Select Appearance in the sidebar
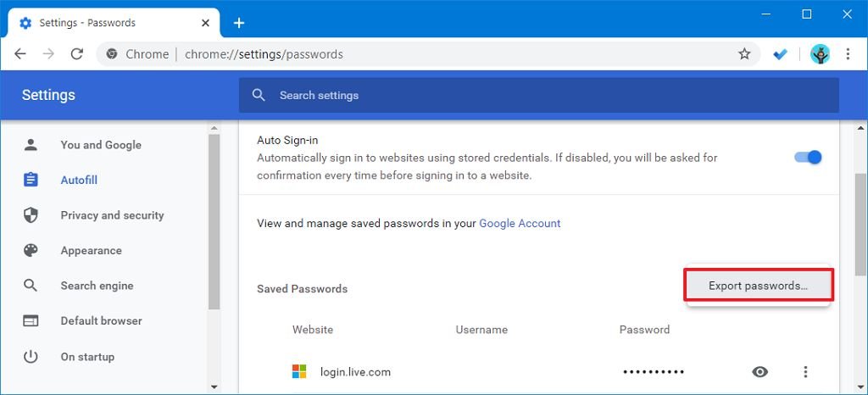This screenshot has width=868, height=395. point(91,251)
